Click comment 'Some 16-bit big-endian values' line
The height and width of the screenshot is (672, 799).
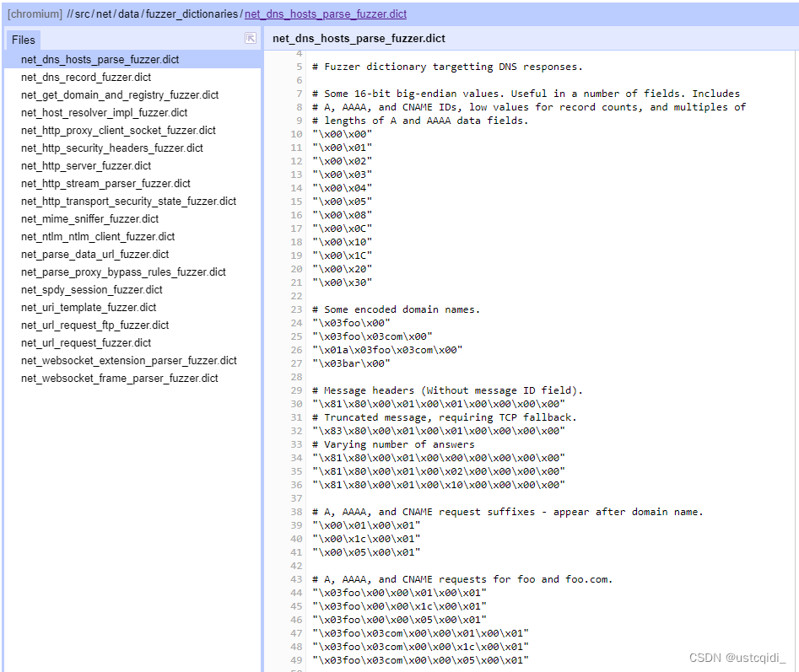(526, 94)
